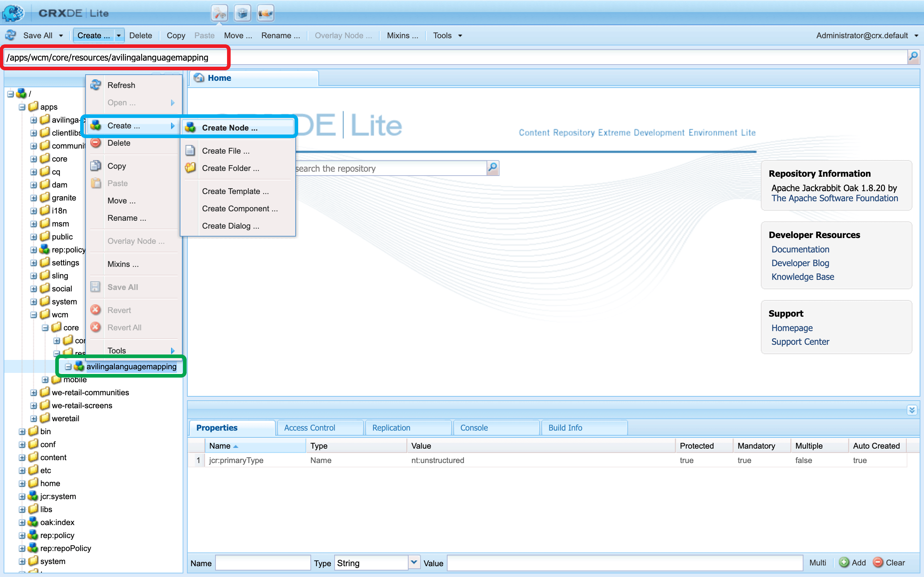Click green Add icon for new property
Viewport: 924px width, 577px height.
[x=844, y=563]
